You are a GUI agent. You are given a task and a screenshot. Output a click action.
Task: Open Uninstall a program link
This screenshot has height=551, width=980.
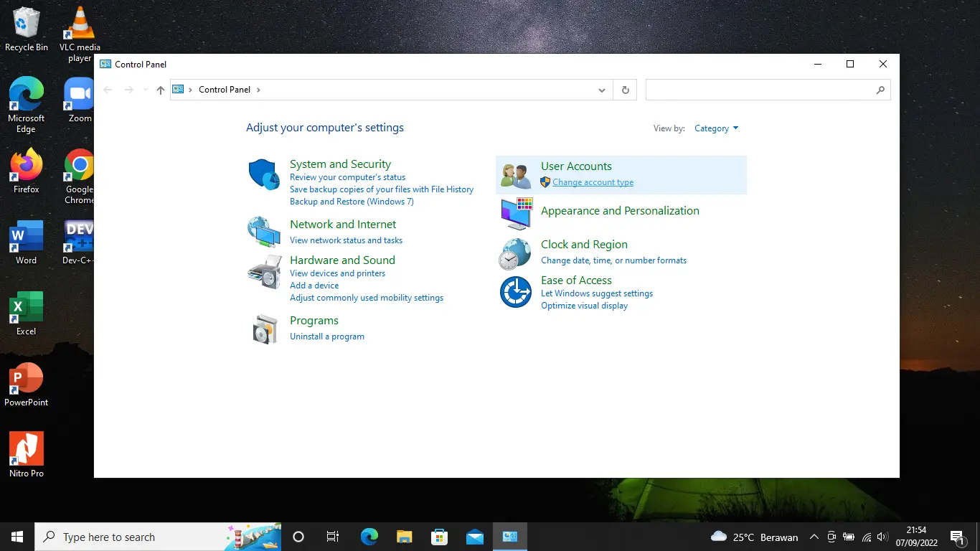tap(327, 336)
